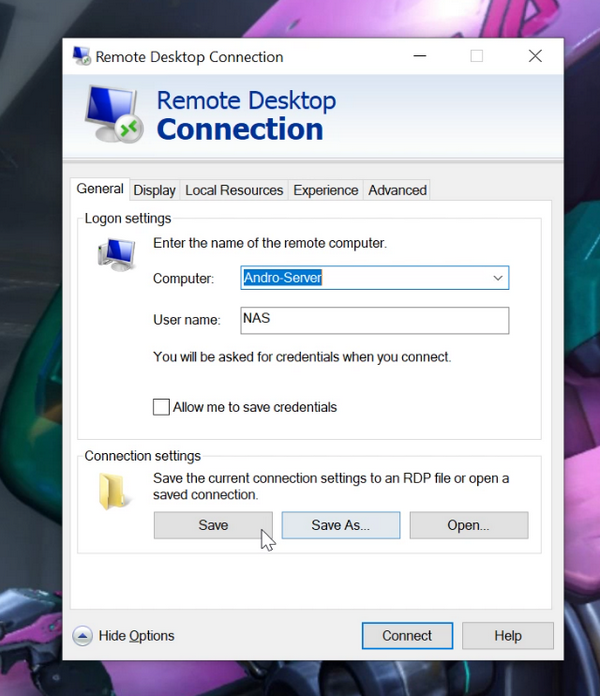Click the User name field containing NAS
The height and width of the screenshot is (696, 600).
pyautogui.click(x=374, y=320)
